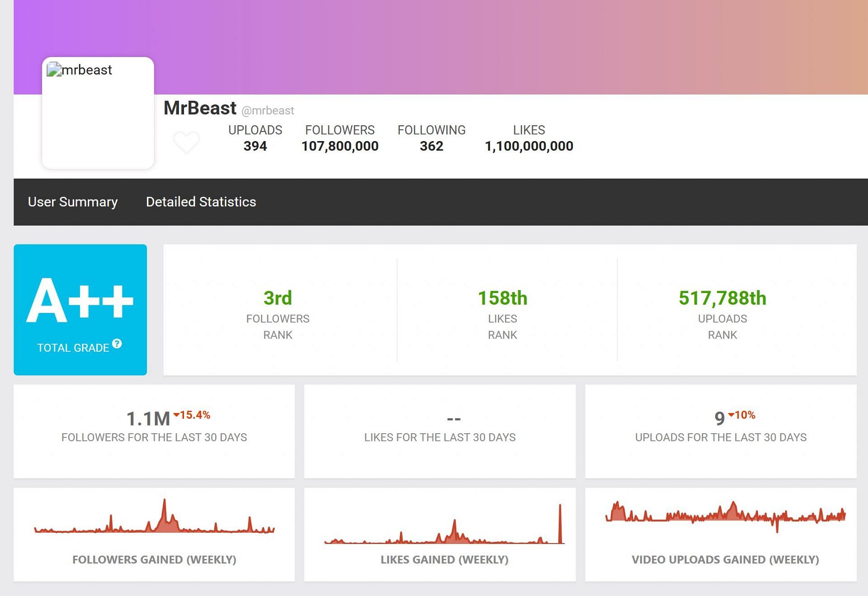868x596 pixels.
Task: Select the Following count 362
Action: [431, 146]
